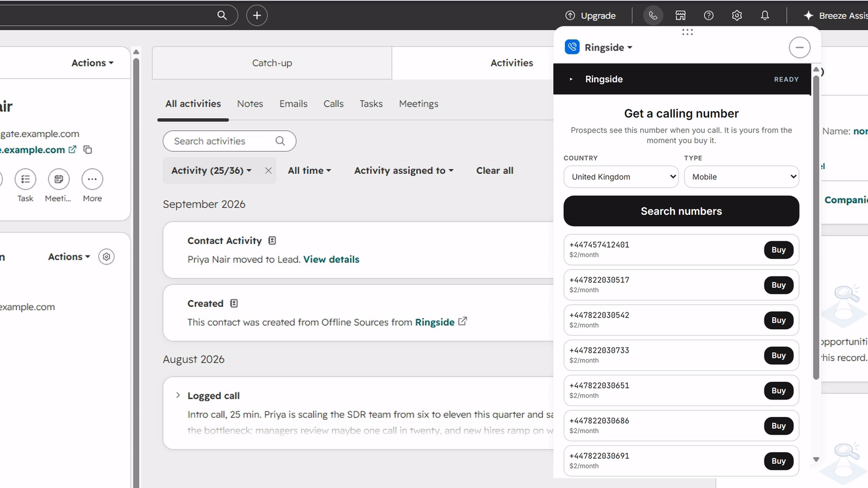
Task: Open the Activity assigned to dropdown
Action: click(x=404, y=170)
